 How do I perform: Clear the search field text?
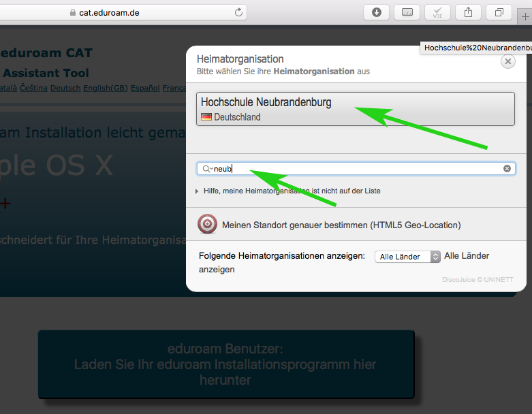tap(507, 168)
